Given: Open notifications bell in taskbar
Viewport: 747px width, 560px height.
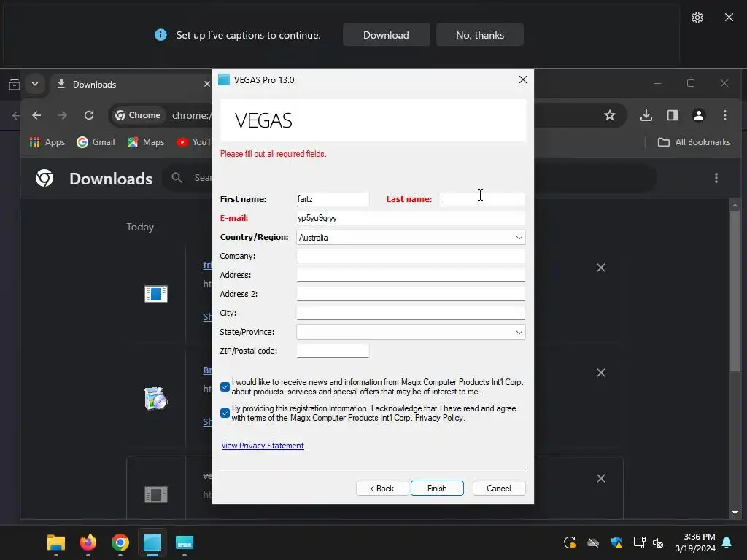Looking at the screenshot, I should [727, 542].
